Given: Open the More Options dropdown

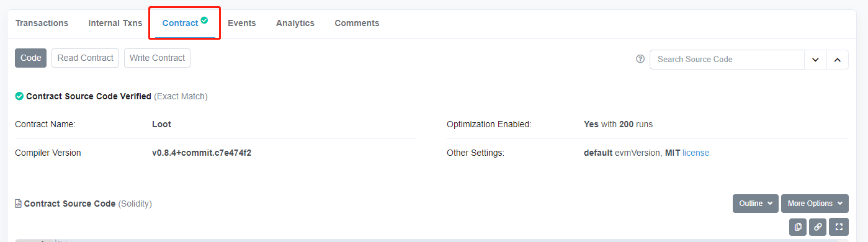Looking at the screenshot, I should click(x=815, y=204).
